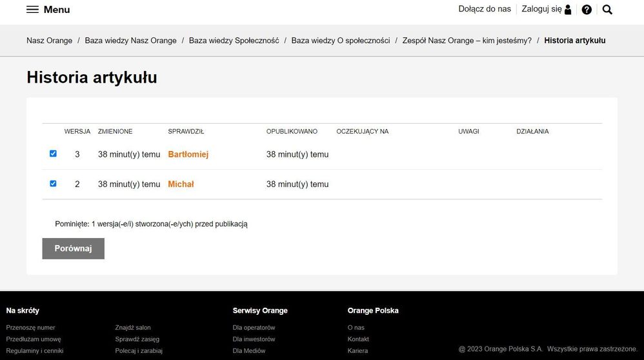Viewport: 644px width, 360px height.
Task: Open Baza wiedzy Społeczność breadcrumb
Action: click(234, 41)
